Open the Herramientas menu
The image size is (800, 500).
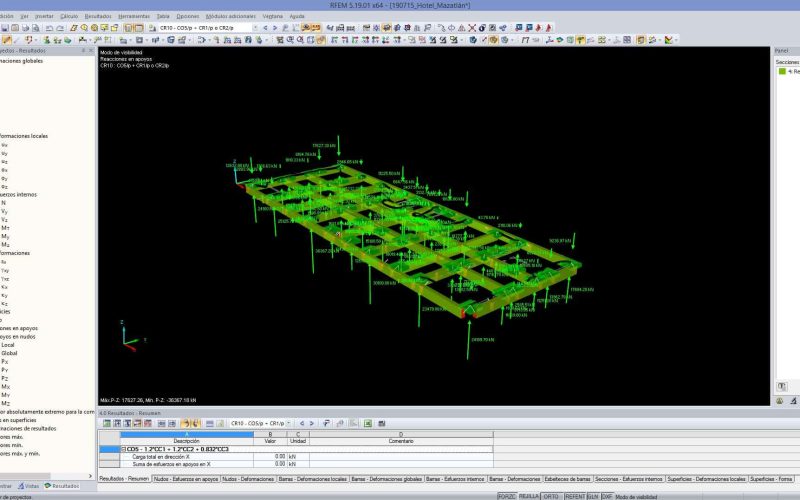pyautogui.click(x=134, y=16)
